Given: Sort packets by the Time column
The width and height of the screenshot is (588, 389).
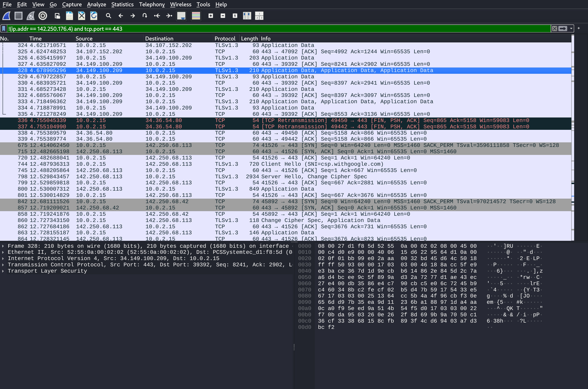Looking at the screenshot, I should click(x=51, y=39).
